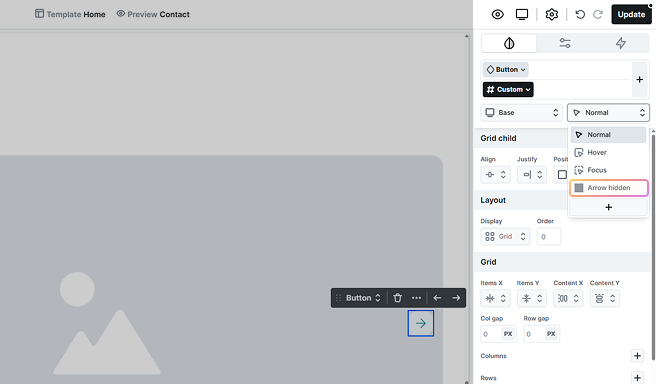Open the Template Home selector

(x=70, y=14)
